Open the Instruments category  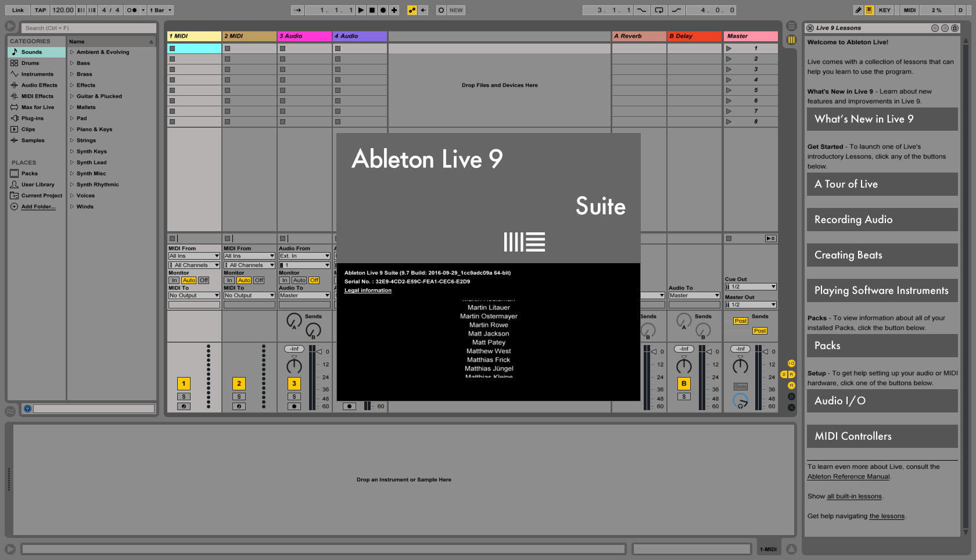point(37,74)
